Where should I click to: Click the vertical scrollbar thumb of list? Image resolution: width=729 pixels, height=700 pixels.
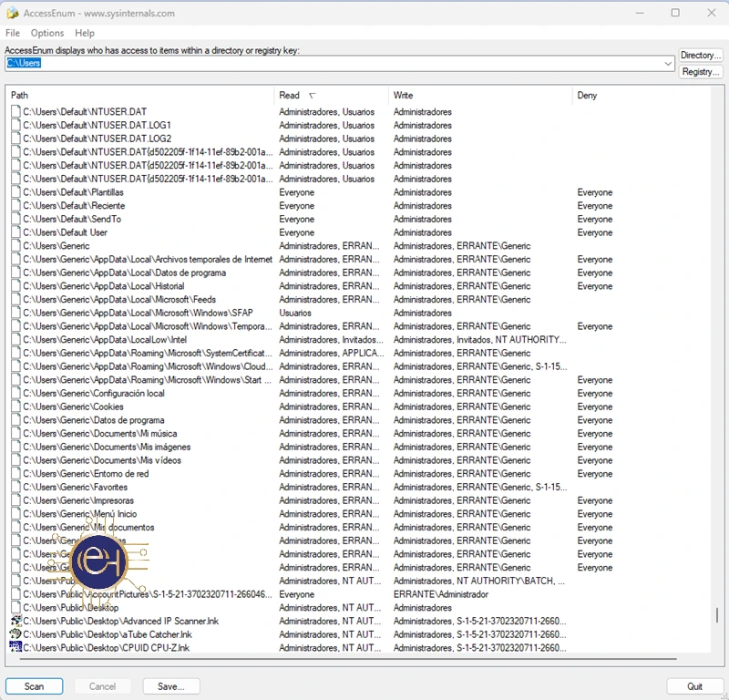click(x=716, y=615)
